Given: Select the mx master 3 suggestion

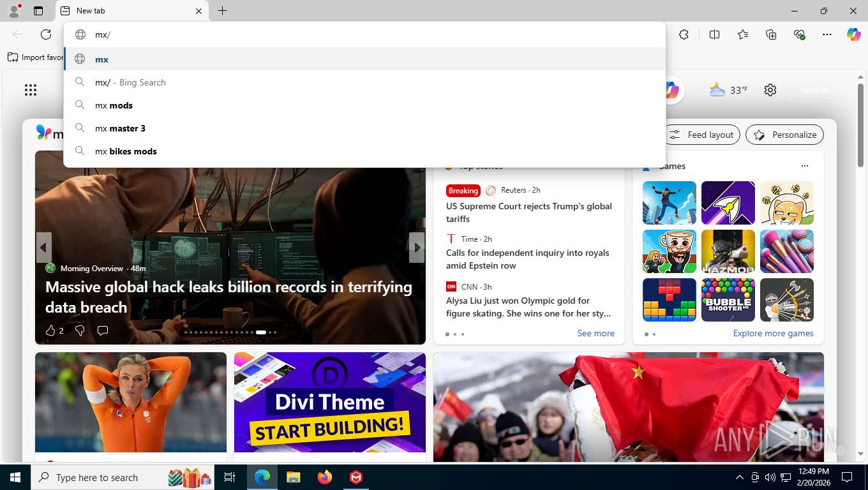Looking at the screenshot, I should pyautogui.click(x=365, y=128).
